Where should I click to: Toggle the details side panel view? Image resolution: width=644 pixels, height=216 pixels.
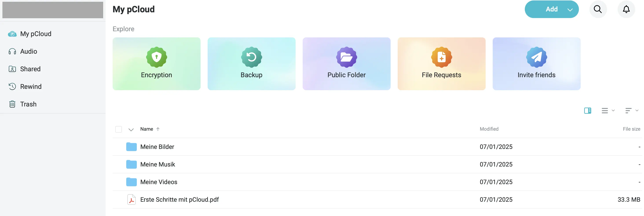[588, 110]
